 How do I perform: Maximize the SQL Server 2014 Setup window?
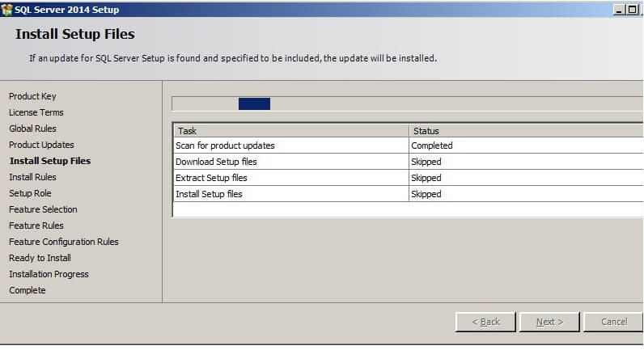633,10
